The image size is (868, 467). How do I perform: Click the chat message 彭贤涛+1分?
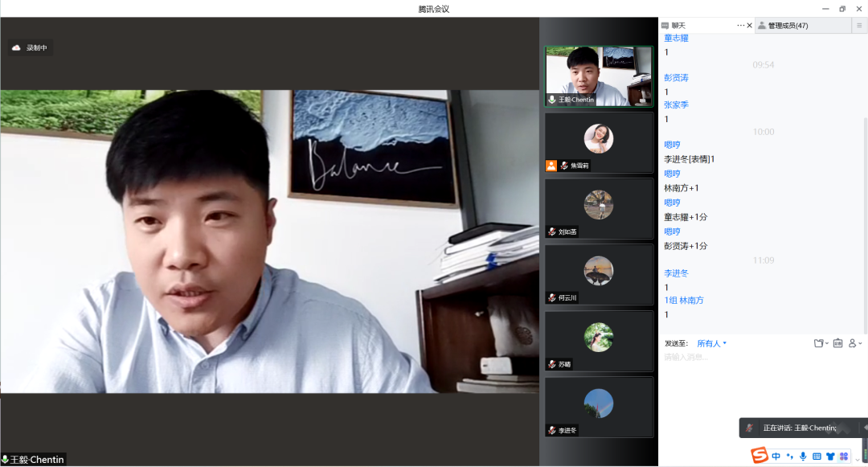[x=686, y=246]
